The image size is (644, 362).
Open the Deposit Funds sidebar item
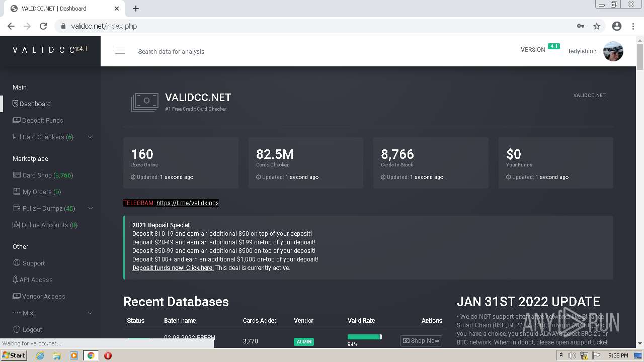point(38,120)
